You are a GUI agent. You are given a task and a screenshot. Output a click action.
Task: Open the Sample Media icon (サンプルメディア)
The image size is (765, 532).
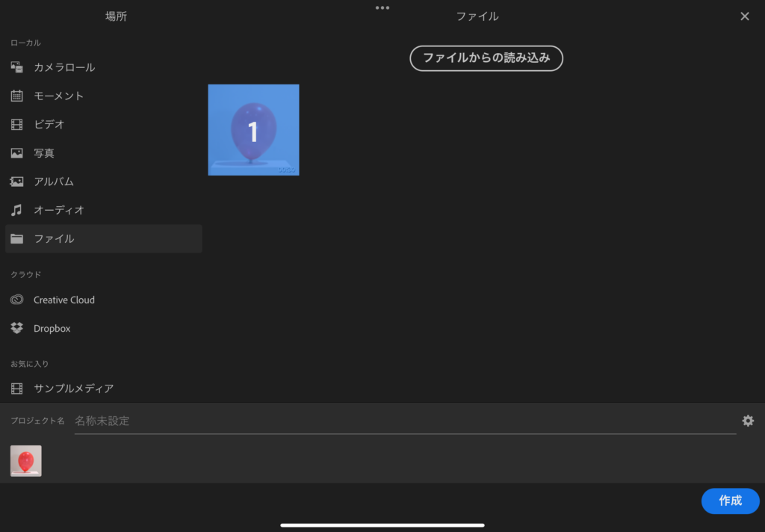coord(16,389)
